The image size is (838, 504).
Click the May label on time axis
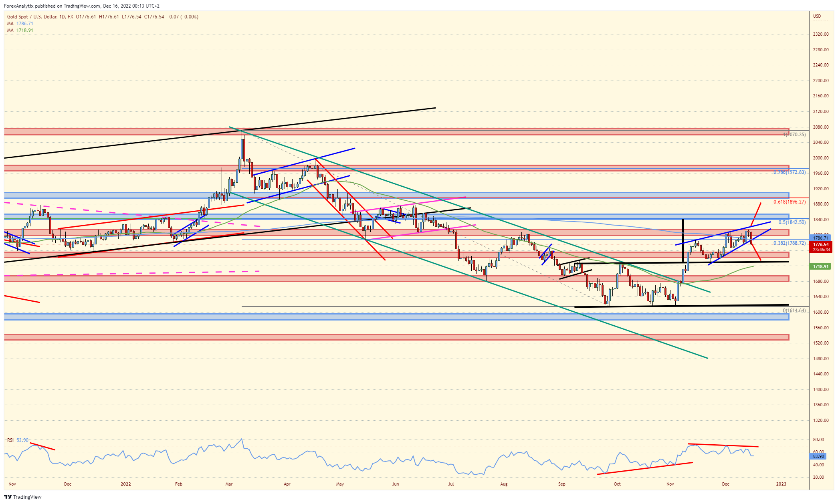coord(340,484)
